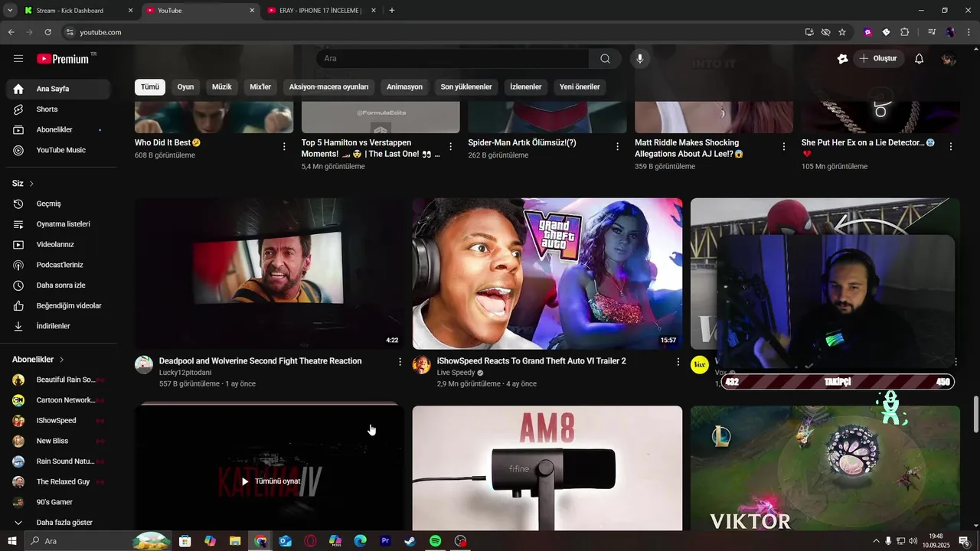Open Beğendiğim videolar list
980x551 pixels.
click(x=58, y=306)
